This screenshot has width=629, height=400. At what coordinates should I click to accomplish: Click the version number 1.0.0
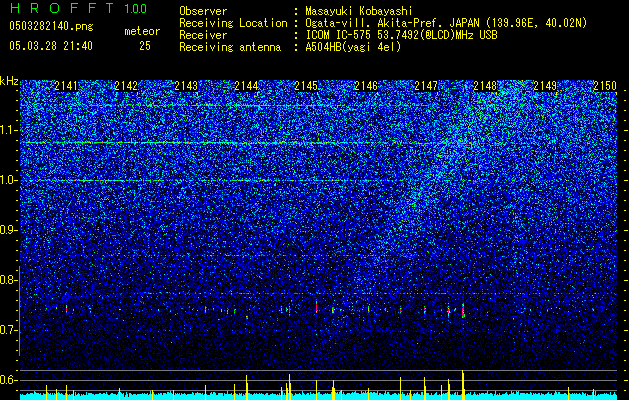click(136, 9)
